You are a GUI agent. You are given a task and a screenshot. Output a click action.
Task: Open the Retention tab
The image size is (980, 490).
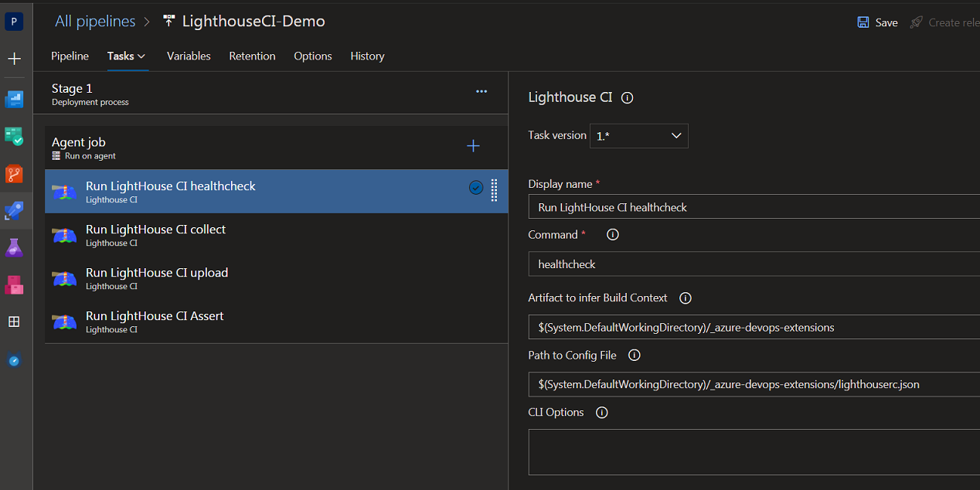point(252,56)
